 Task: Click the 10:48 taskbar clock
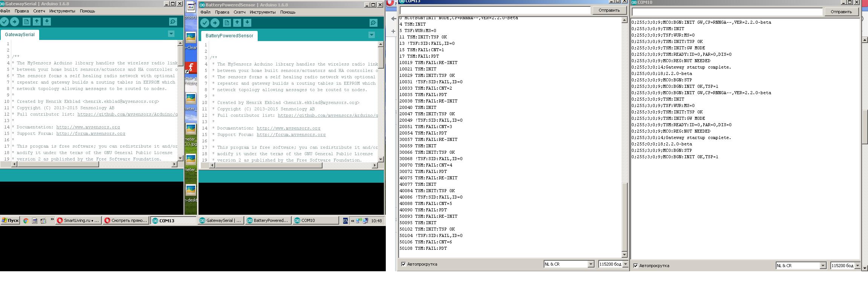pos(376,221)
